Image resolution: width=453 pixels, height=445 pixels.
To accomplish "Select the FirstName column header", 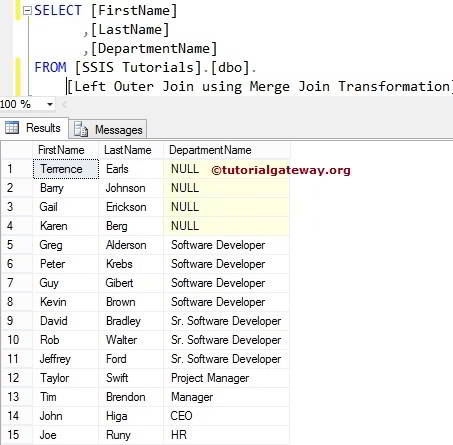I will pyautogui.click(x=66, y=150).
